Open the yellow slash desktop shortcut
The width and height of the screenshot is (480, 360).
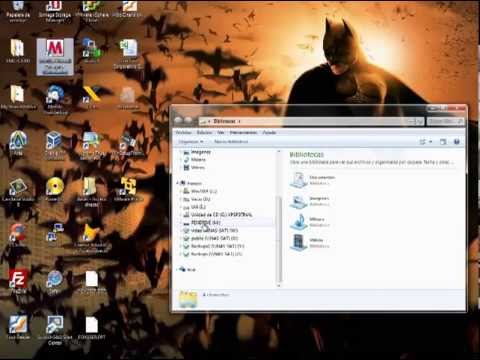click(x=91, y=97)
